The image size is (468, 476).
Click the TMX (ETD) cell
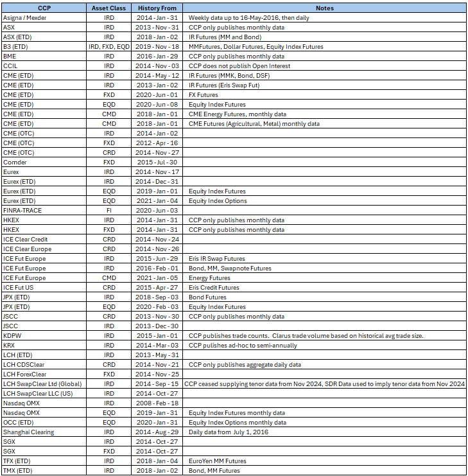(44, 471)
